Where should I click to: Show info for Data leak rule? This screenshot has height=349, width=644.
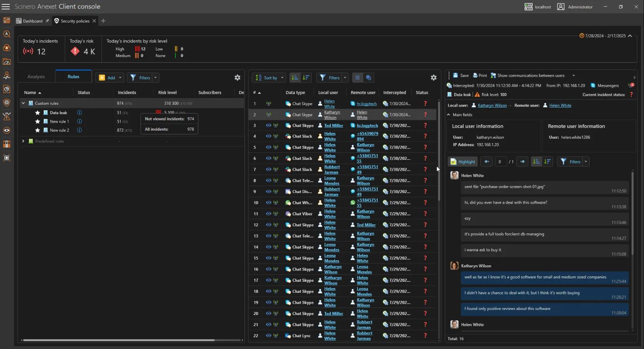pos(79,113)
